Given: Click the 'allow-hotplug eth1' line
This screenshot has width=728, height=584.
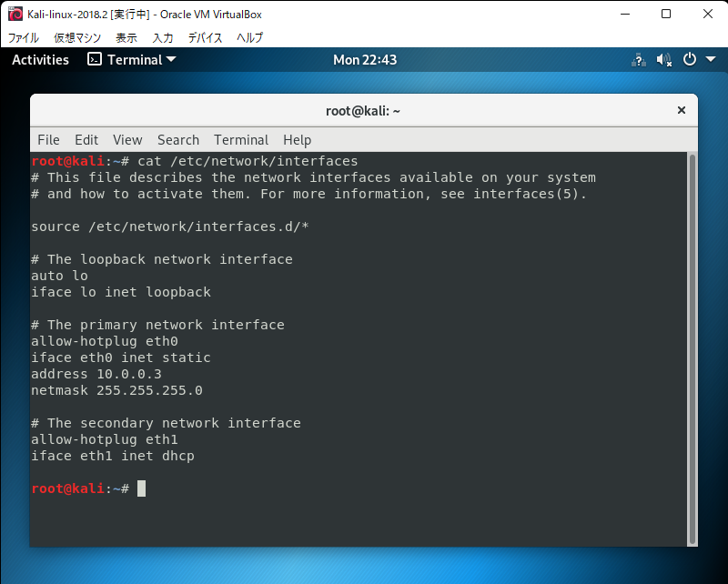Looking at the screenshot, I should pyautogui.click(x=105, y=439).
